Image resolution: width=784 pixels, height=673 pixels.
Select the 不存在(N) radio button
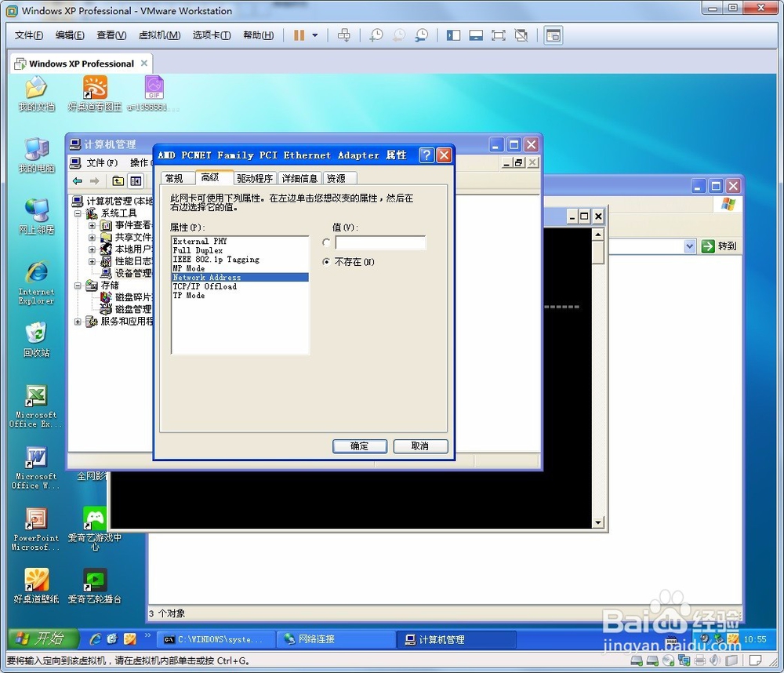(326, 262)
